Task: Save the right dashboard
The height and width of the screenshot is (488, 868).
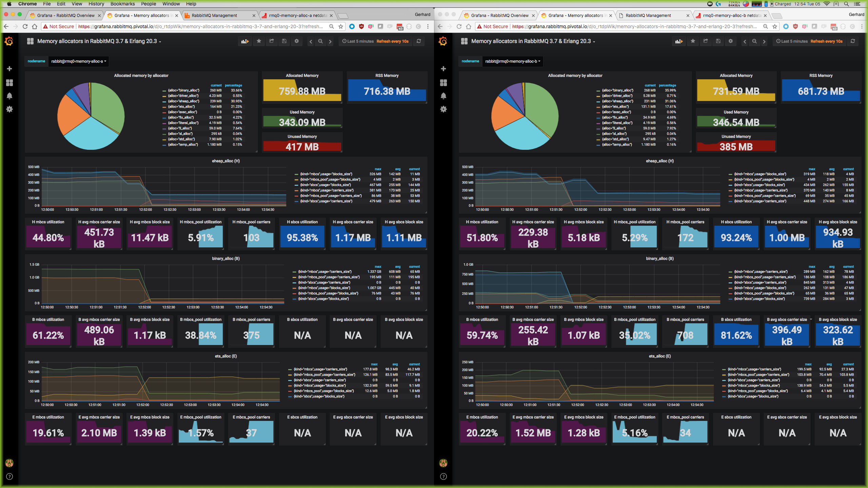Action: tap(718, 41)
